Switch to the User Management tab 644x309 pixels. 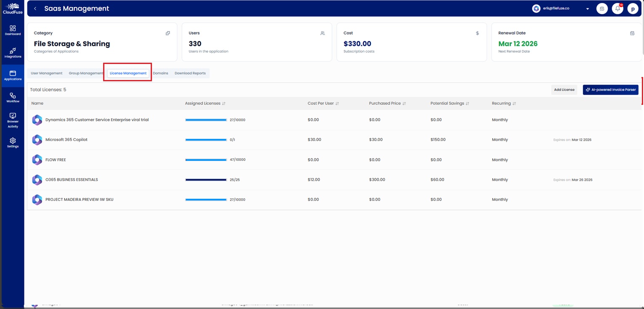coord(46,73)
